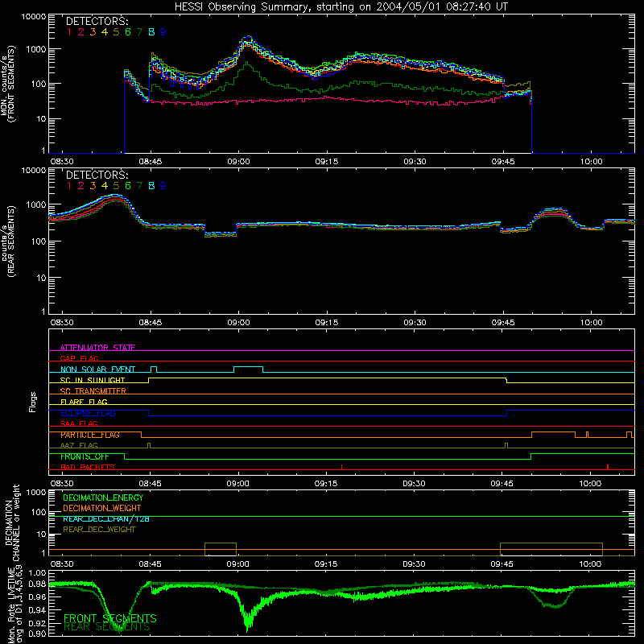The height and width of the screenshot is (644, 644).
Task: Click the ECLIPSE_FLAG label
Action: [x=88, y=413]
